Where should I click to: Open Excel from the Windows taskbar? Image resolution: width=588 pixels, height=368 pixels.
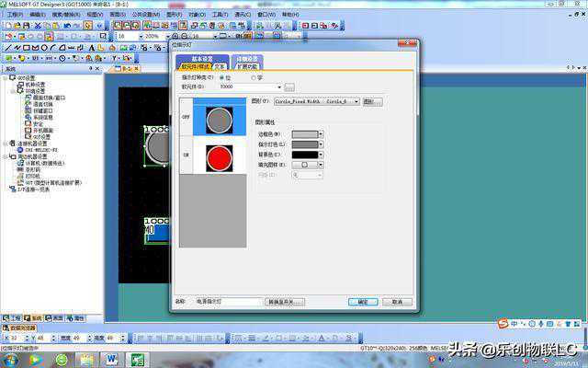[138, 360]
